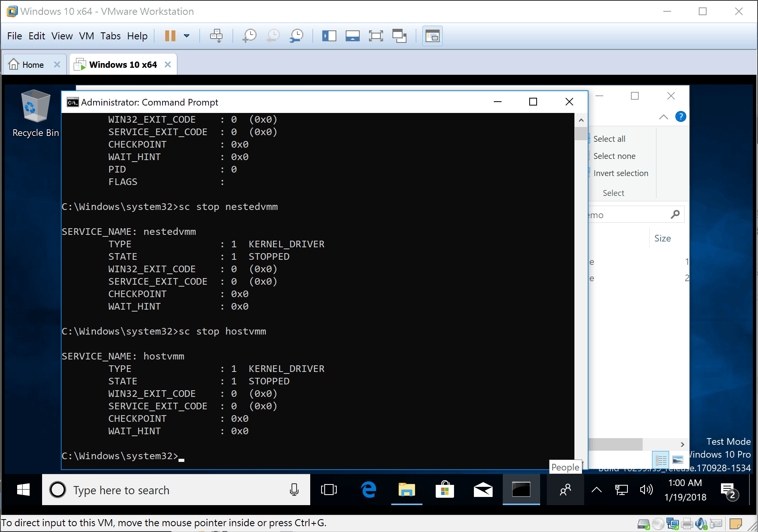Show hidden system tray icons
This screenshot has height=532, width=758.
click(x=596, y=490)
